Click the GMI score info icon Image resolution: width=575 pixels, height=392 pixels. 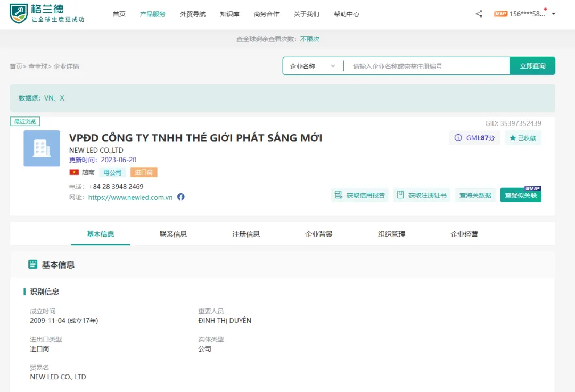[x=458, y=138]
